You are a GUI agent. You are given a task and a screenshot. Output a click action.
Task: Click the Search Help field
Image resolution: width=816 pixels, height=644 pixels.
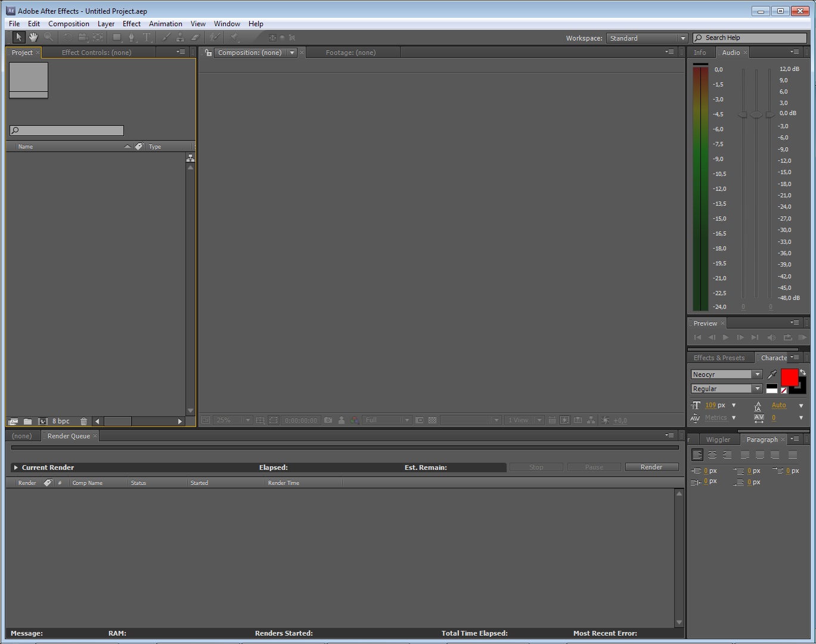(750, 38)
